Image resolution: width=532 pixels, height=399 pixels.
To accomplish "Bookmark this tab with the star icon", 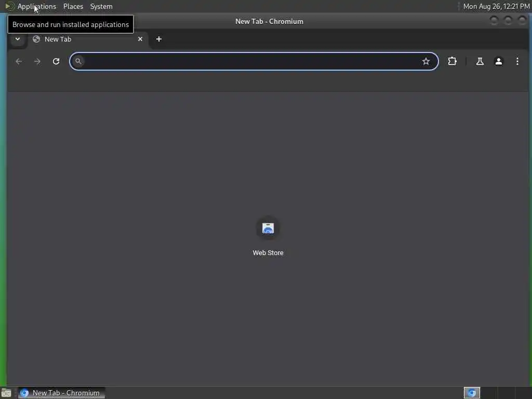I will (x=426, y=61).
